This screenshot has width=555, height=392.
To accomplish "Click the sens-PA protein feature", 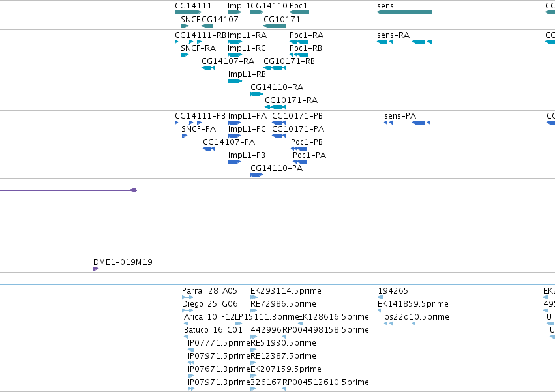I will coord(407,123).
